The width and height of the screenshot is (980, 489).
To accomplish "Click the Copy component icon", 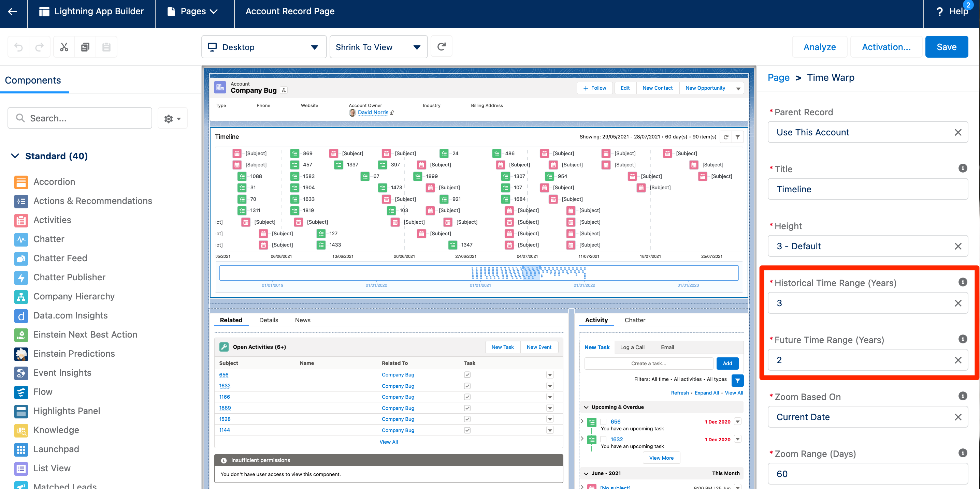I will point(85,47).
